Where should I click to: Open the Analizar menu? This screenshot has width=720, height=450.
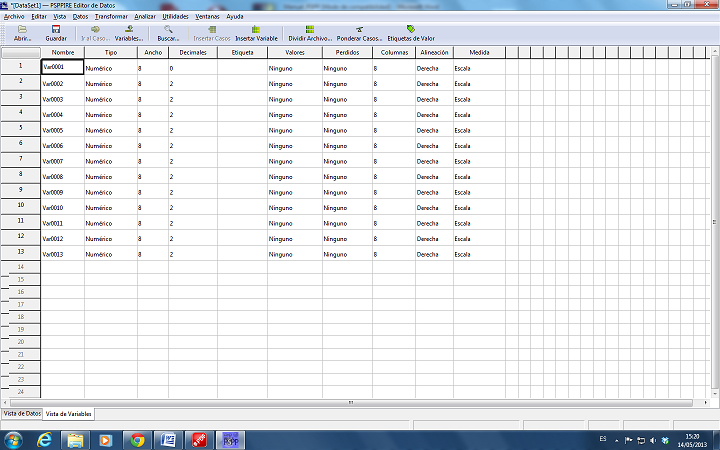click(x=145, y=17)
